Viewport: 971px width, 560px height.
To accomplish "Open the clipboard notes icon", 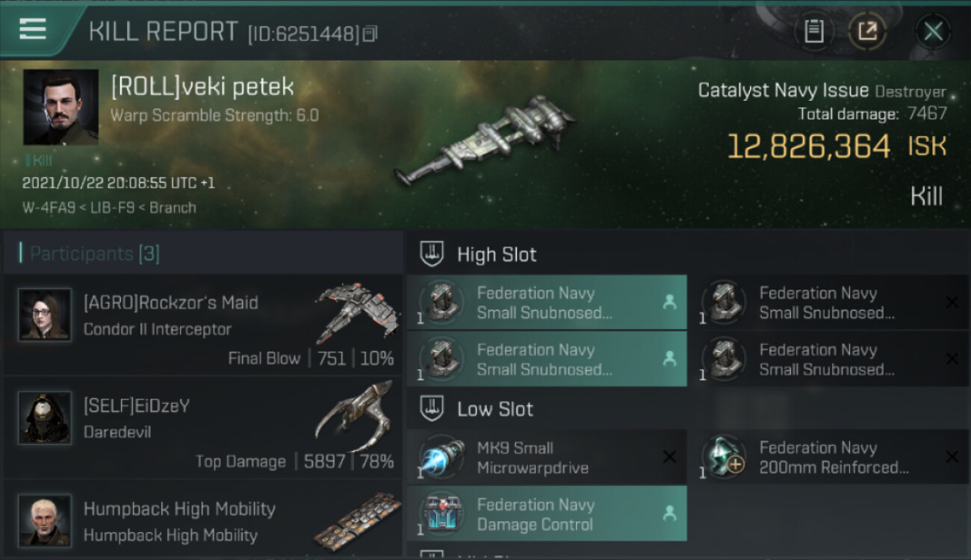I will click(814, 31).
